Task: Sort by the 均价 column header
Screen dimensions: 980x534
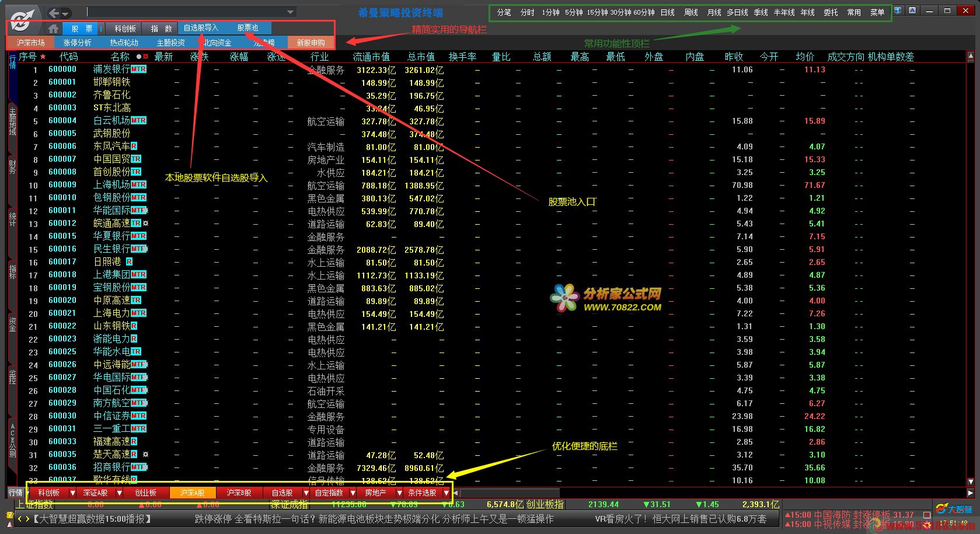Action: (805, 57)
